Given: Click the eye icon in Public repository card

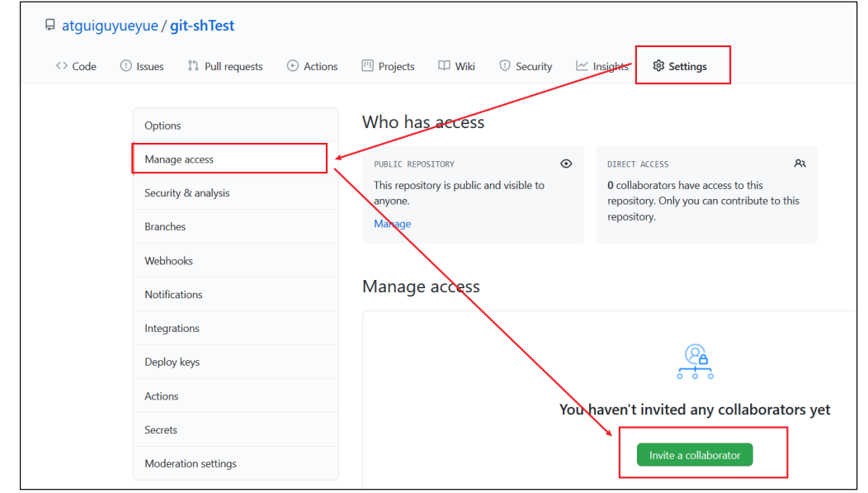Looking at the screenshot, I should (x=566, y=164).
